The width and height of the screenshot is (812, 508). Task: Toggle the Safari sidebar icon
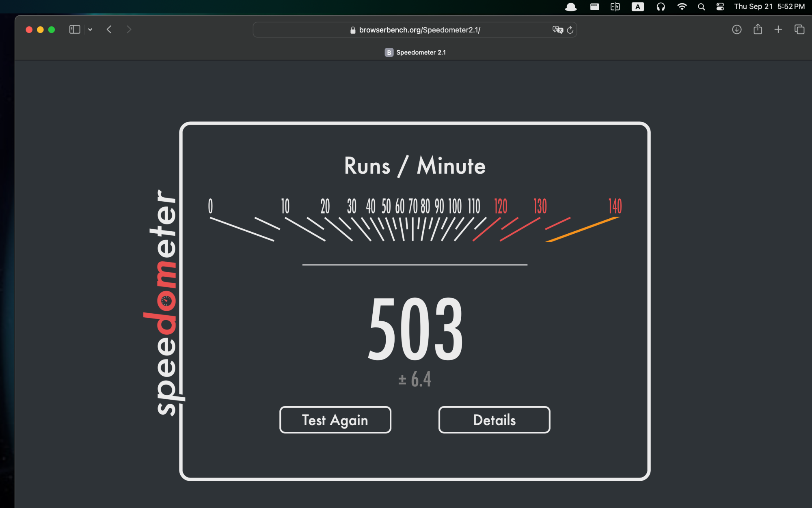75,30
